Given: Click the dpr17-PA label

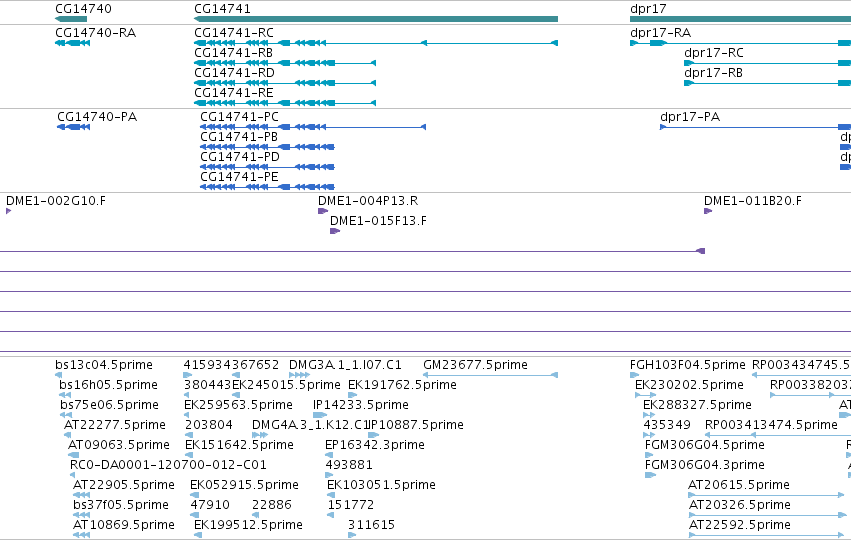Looking at the screenshot, I should pos(690,117).
